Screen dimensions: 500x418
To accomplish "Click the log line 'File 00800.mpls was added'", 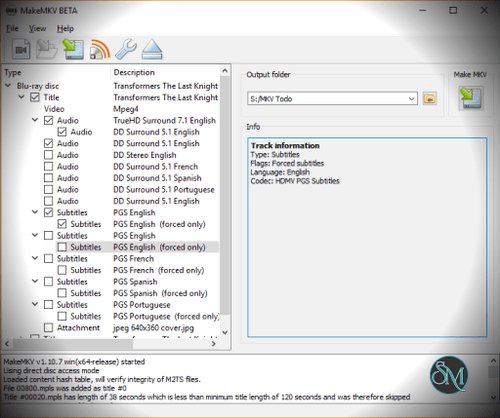I will pos(65,388).
